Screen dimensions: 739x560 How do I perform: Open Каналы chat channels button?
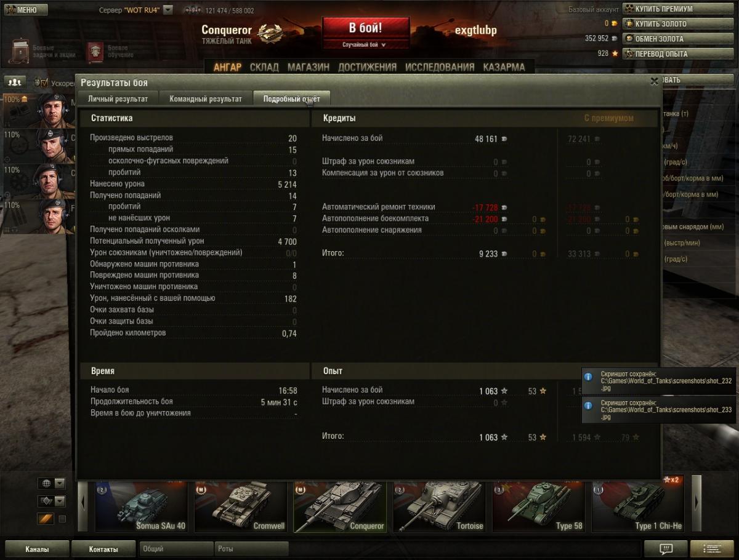coord(37,549)
